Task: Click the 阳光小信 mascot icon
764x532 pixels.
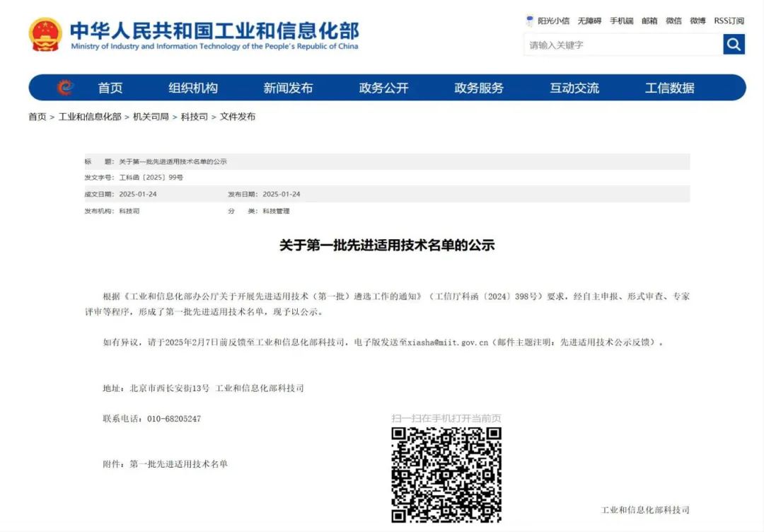Action: pos(530,21)
